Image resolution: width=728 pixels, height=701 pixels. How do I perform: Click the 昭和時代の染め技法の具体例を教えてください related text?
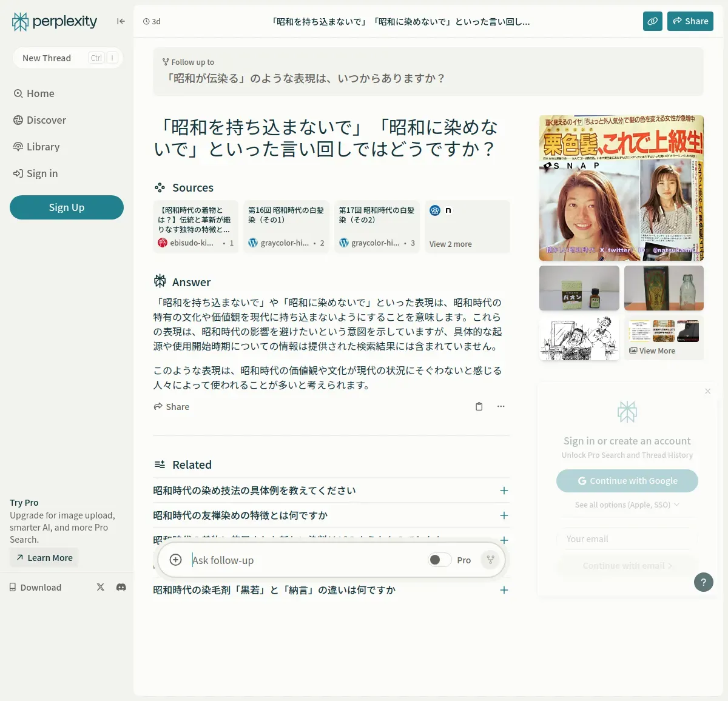tap(254, 491)
